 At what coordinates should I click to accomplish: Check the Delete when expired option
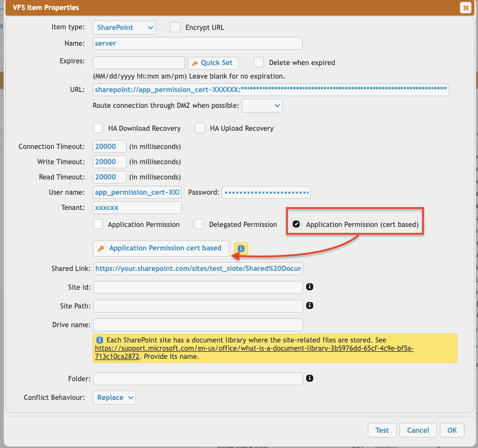coord(259,62)
